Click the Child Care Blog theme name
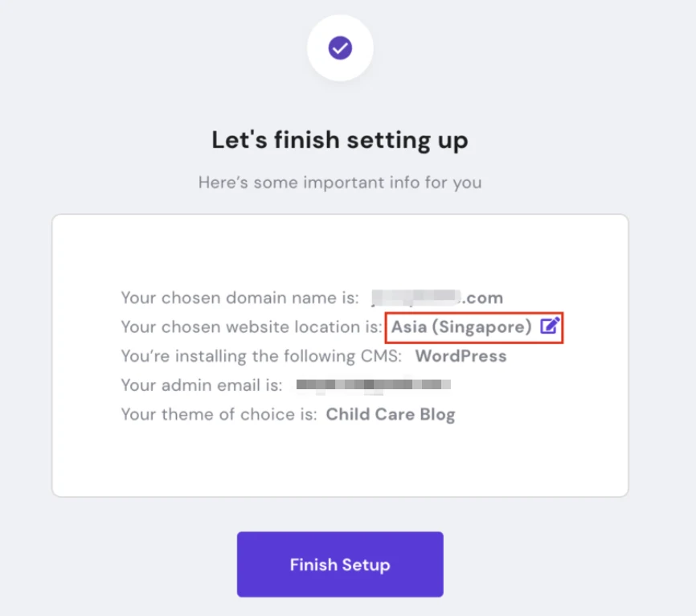Screen dimensions: 696x616 click(391, 414)
